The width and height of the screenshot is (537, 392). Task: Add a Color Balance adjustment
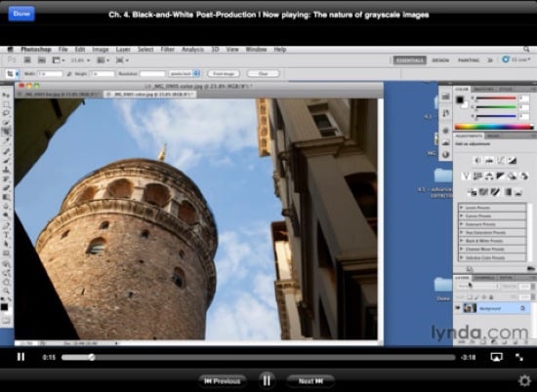coord(489,176)
